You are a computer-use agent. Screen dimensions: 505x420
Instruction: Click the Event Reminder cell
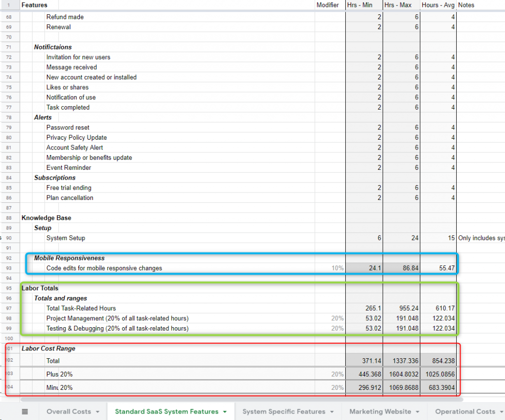click(x=69, y=168)
